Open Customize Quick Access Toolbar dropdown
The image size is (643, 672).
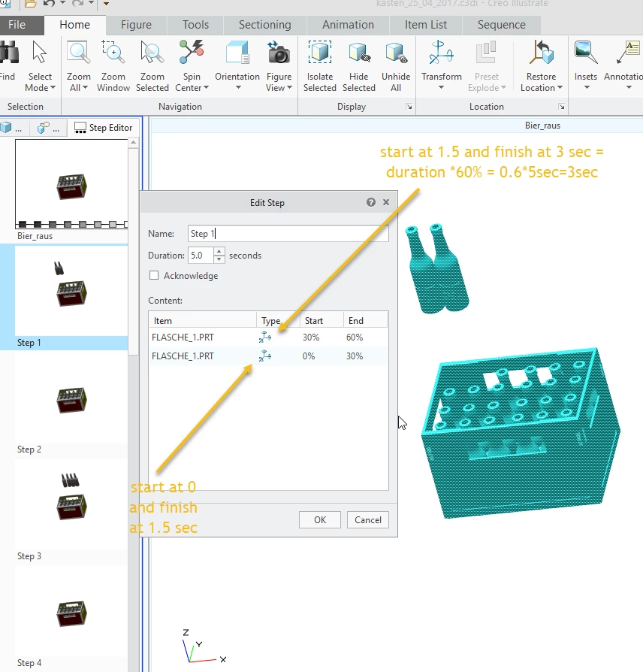(106, 4)
